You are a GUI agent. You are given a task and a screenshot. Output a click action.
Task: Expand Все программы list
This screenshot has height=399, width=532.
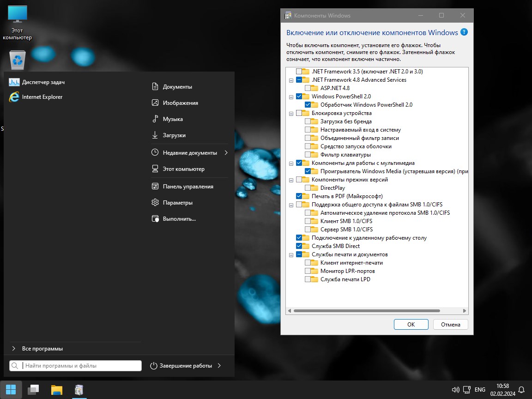click(37, 349)
